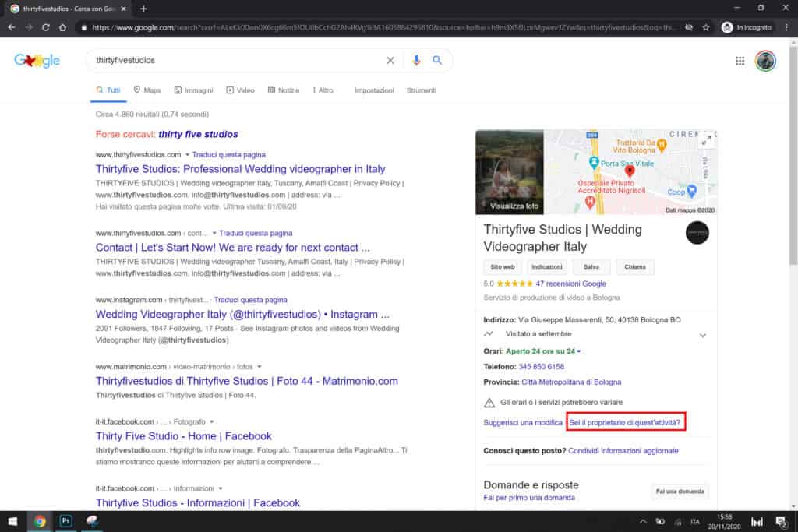Expand the map in knowledge panel

tap(706, 140)
